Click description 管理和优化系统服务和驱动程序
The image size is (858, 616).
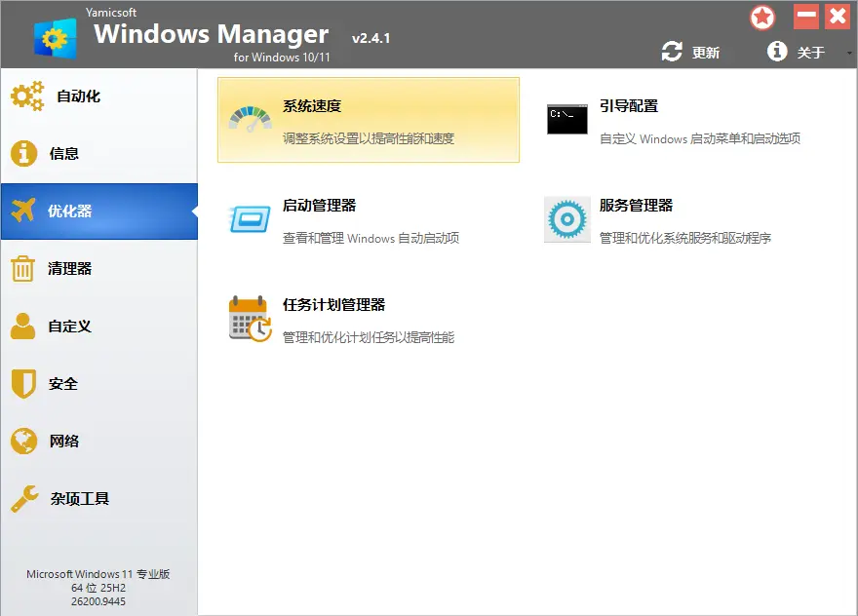tap(685, 238)
